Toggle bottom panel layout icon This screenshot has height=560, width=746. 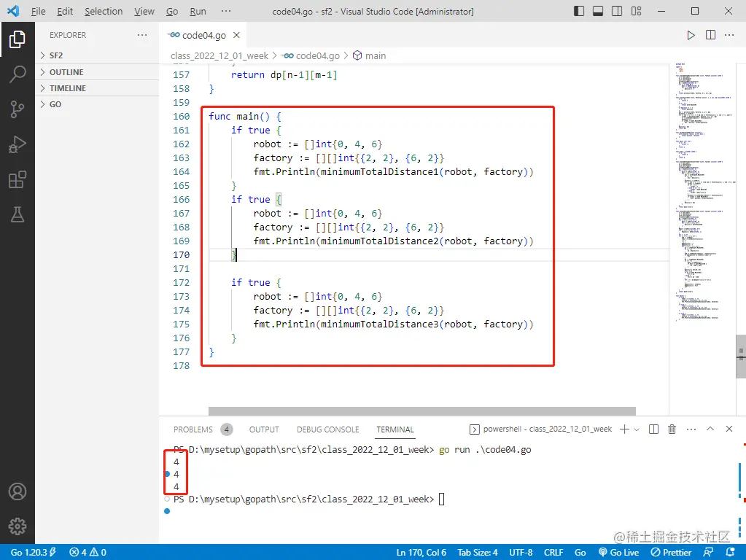598,11
